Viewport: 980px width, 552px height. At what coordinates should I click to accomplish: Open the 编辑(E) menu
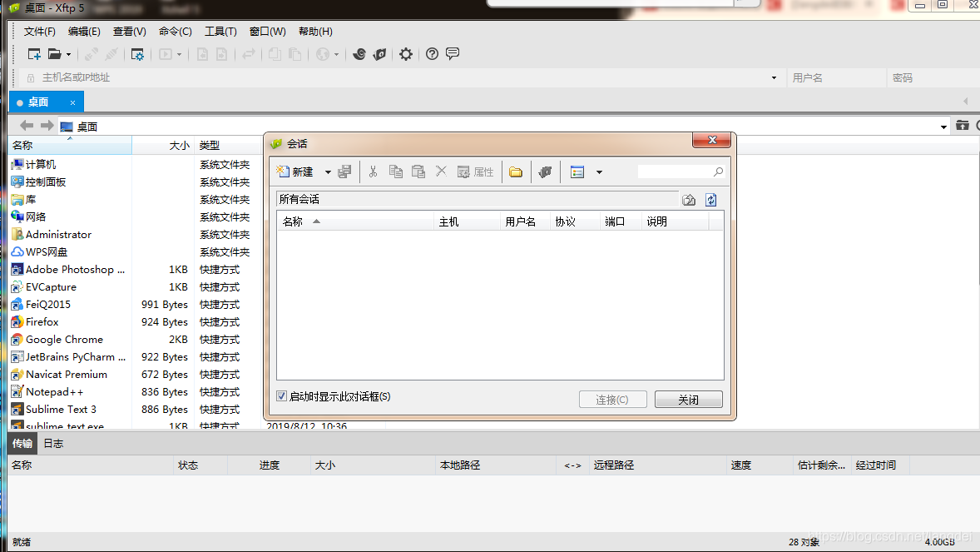(84, 32)
